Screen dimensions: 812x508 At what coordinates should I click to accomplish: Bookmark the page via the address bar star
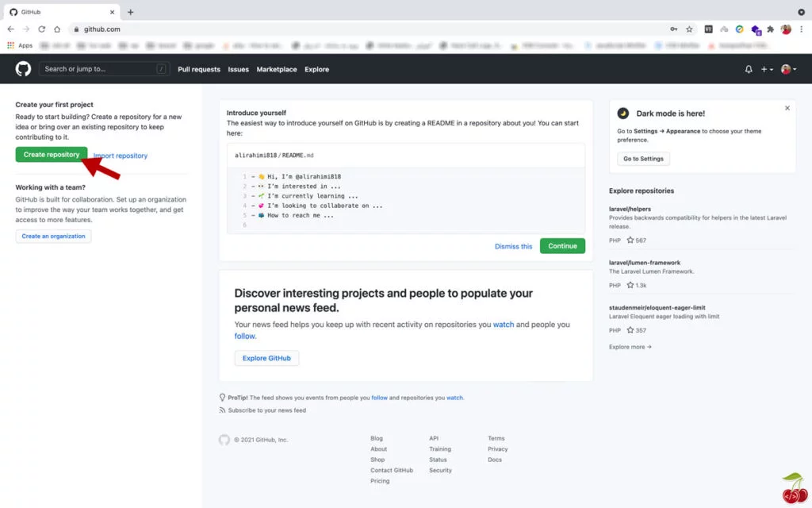coord(691,29)
